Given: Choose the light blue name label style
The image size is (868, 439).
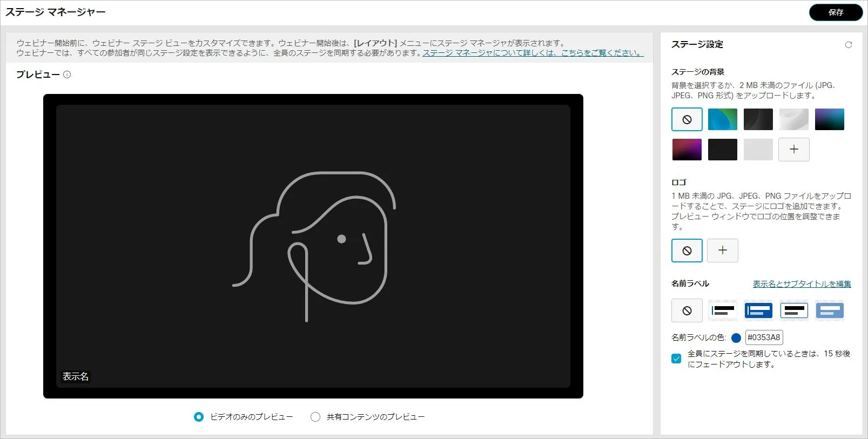Looking at the screenshot, I should (x=829, y=310).
